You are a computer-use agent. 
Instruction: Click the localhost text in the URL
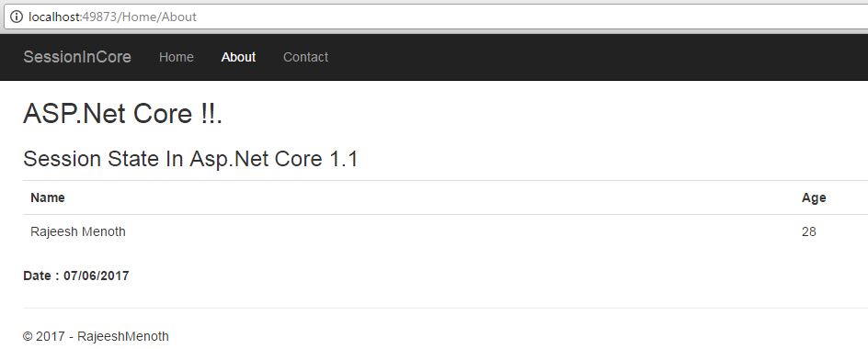(x=55, y=17)
